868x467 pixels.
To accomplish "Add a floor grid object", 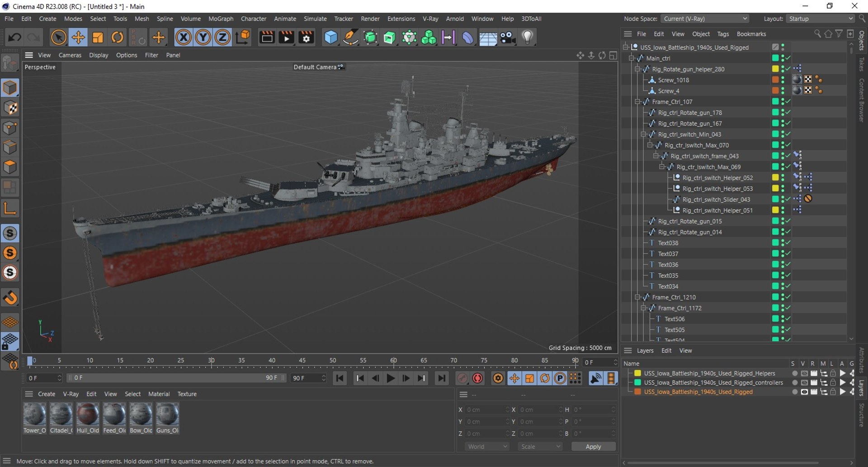I will pyautogui.click(x=488, y=38).
